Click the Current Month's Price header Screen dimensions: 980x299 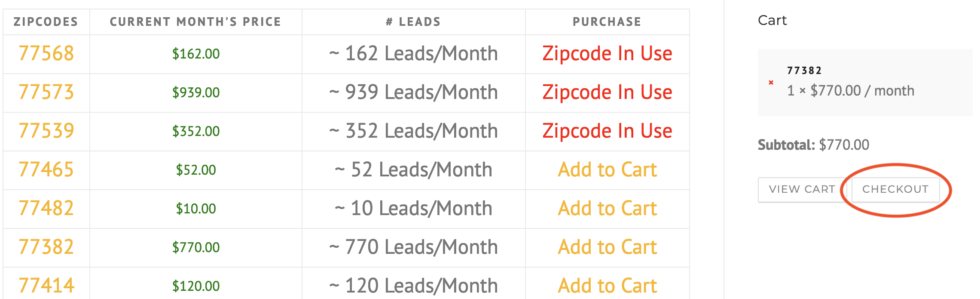point(195,22)
